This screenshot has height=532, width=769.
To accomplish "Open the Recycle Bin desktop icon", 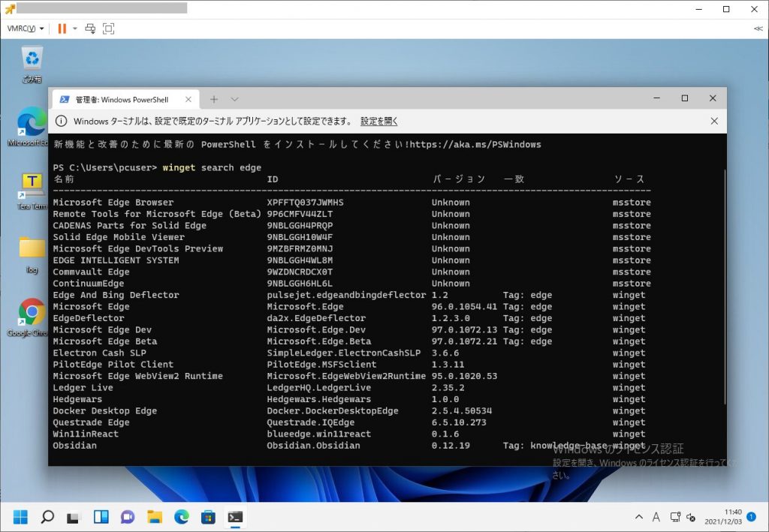I will [x=32, y=65].
